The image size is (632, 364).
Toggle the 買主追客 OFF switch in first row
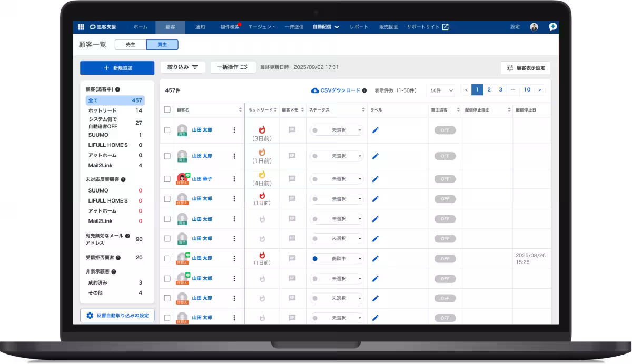[445, 130]
